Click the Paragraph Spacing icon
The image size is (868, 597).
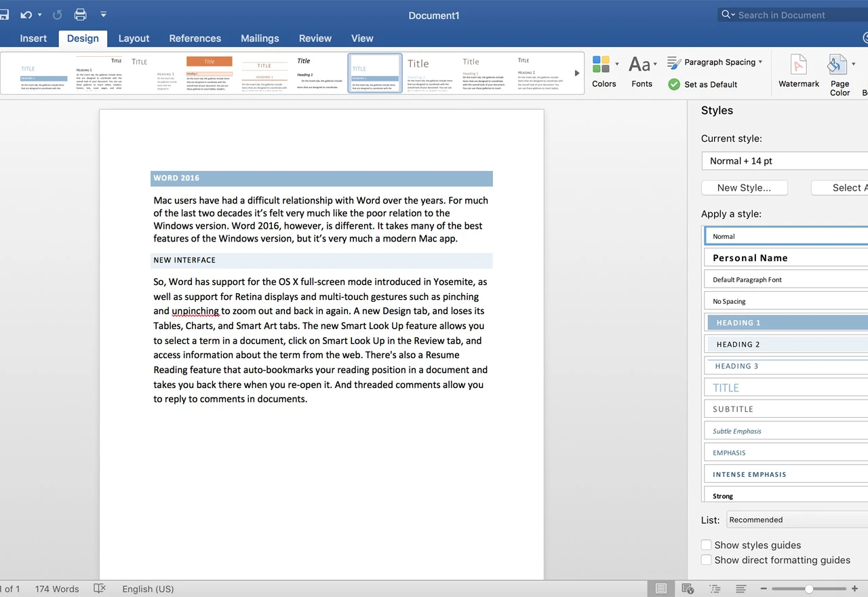tap(674, 62)
